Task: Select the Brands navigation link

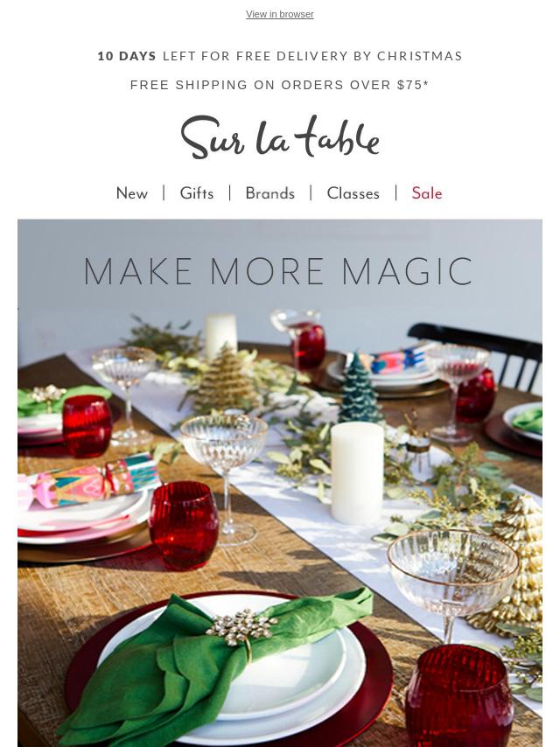Action: tap(269, 193)
